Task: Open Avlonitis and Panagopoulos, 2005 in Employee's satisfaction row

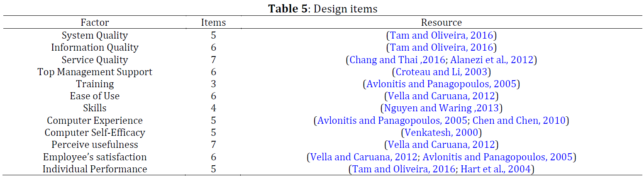Action: point(497,157)
